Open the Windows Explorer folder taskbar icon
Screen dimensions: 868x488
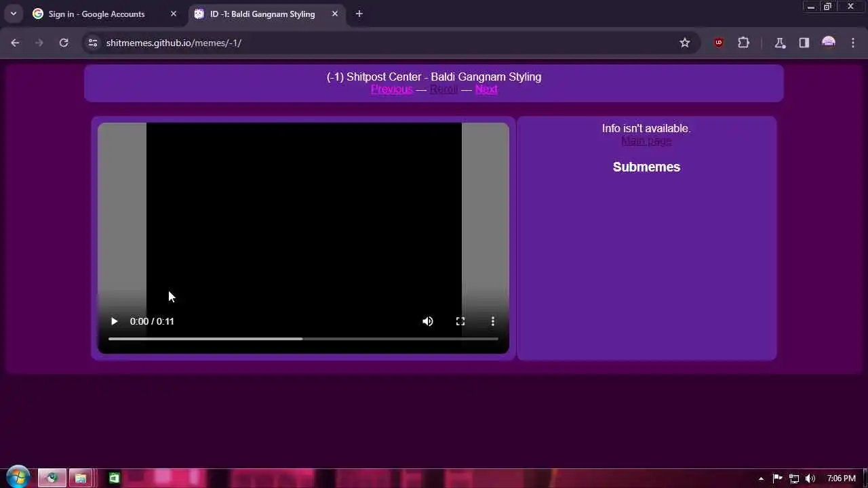(x=81, y=478)
